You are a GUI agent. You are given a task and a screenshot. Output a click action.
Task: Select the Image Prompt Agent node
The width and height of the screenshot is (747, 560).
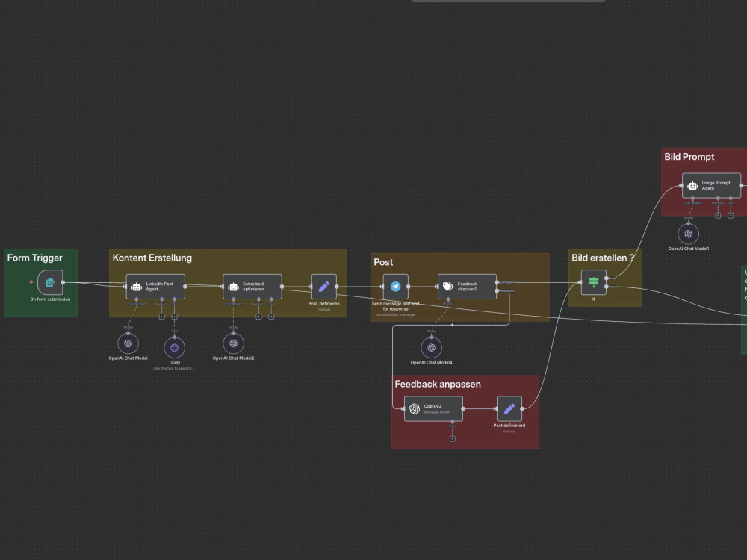click(712, 185)
